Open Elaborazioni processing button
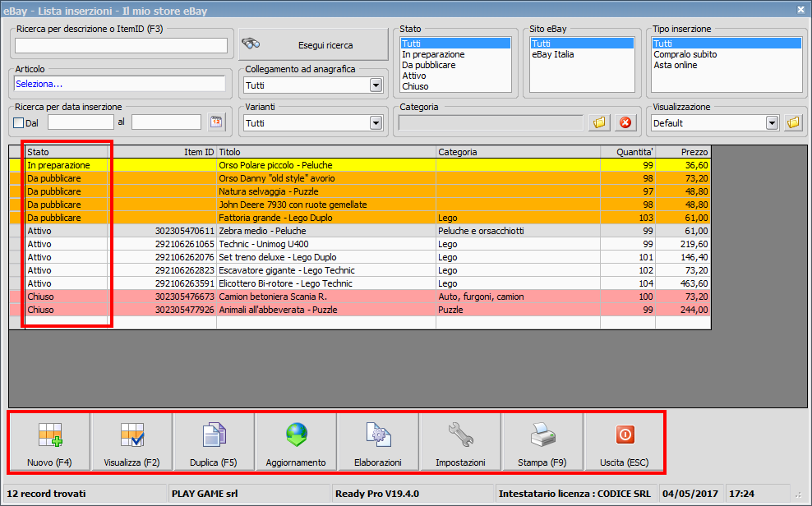Screen dimensions: 812x506 click(x=378, y=442)
